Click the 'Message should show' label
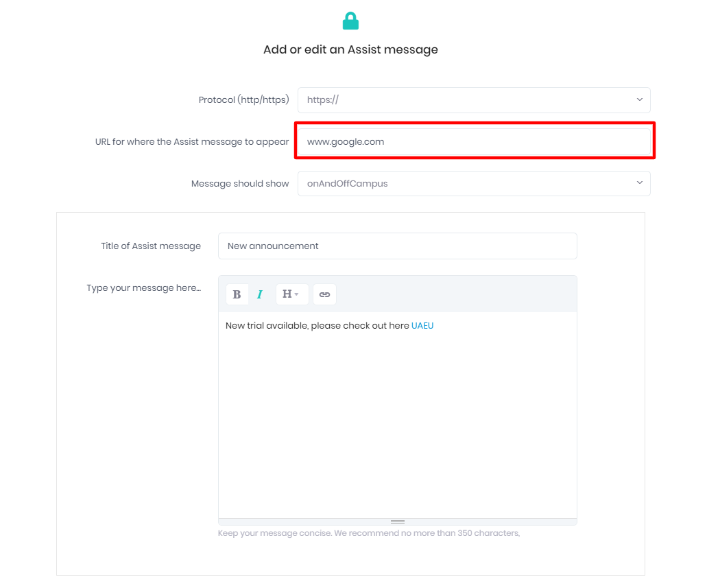The width and height of the screenshot is (707, 588). pyautogui.click(x=240, y=184)
